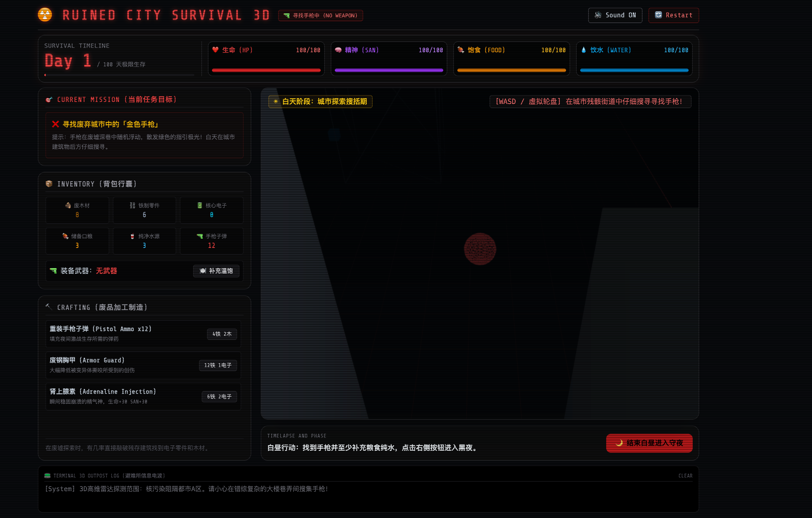Screen dimensions: 812x518
Task: Click the purple SAN progress bar
Action: (x=389, y=70)
